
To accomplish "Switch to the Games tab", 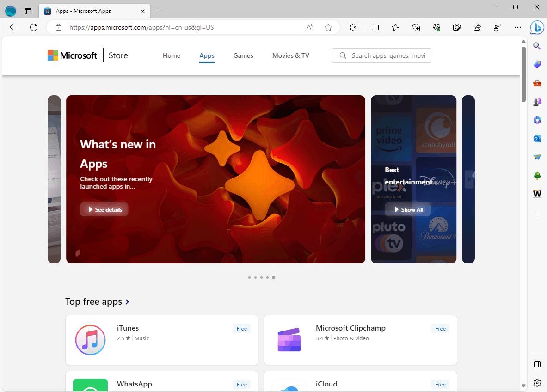I will coord(243,55).
